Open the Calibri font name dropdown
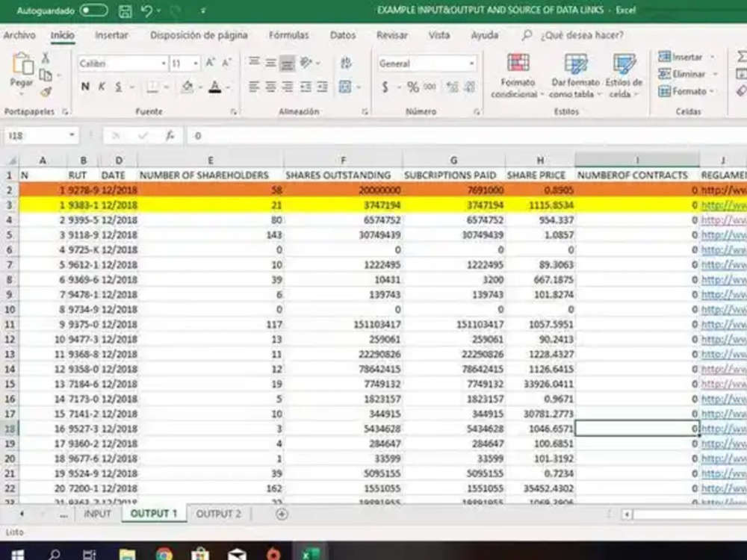 coord(164,63)
